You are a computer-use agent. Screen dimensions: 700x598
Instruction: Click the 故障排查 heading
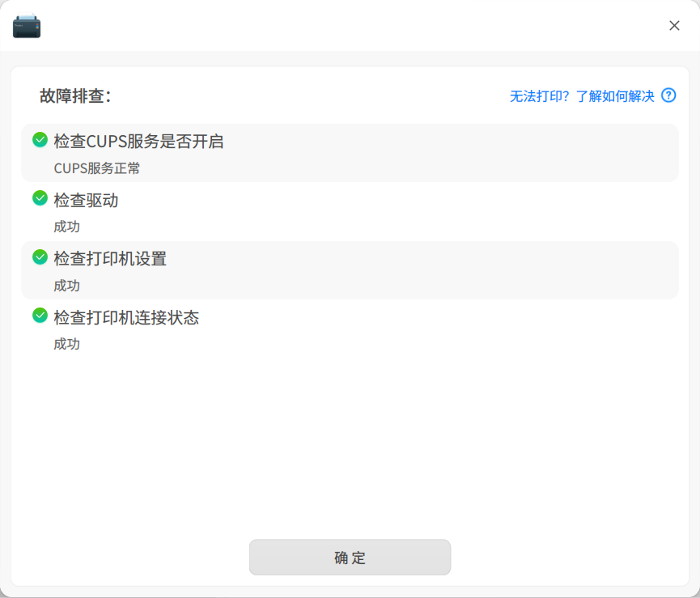pyautogui.click(x=75, y=95)
